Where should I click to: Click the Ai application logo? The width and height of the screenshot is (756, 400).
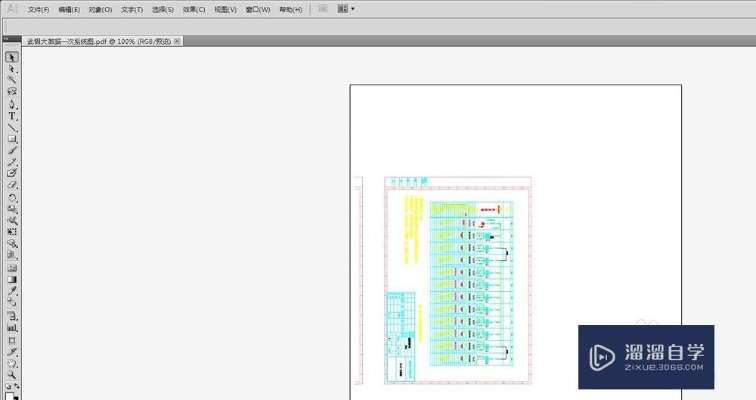point(12,8)
